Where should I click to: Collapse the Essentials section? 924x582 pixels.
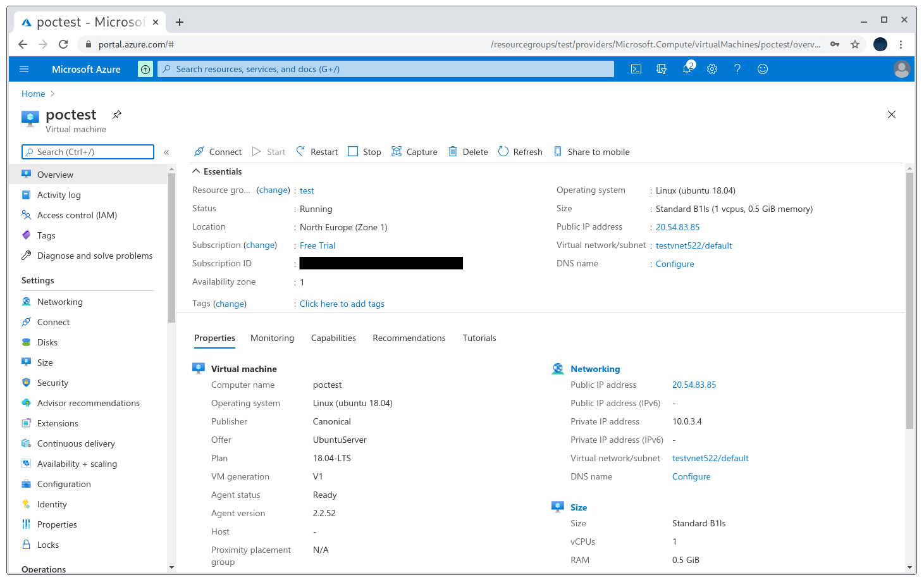(217, 171)
